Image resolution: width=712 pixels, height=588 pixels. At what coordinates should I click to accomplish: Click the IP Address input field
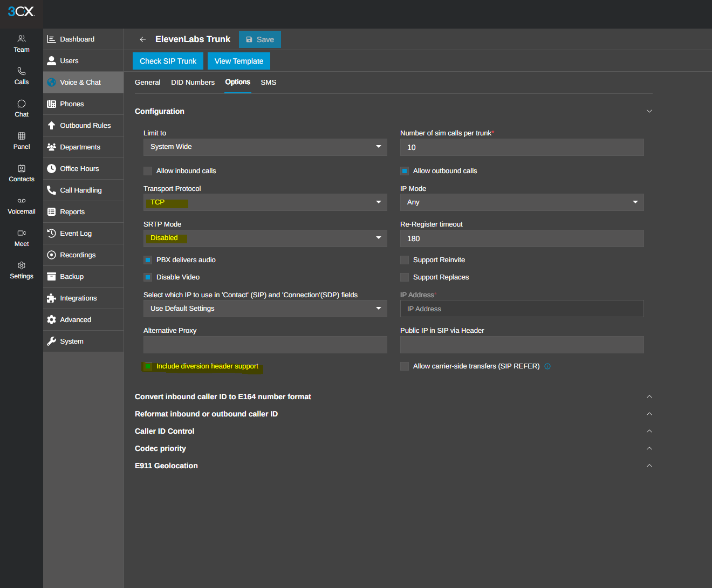click(x=522, y=309)
